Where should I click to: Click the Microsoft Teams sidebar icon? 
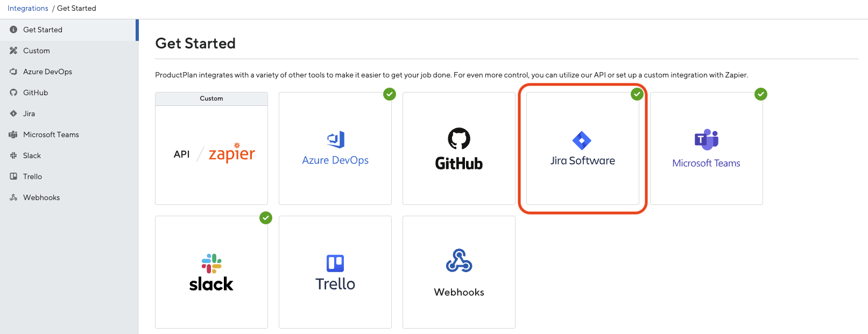click(x=13, y=134)
